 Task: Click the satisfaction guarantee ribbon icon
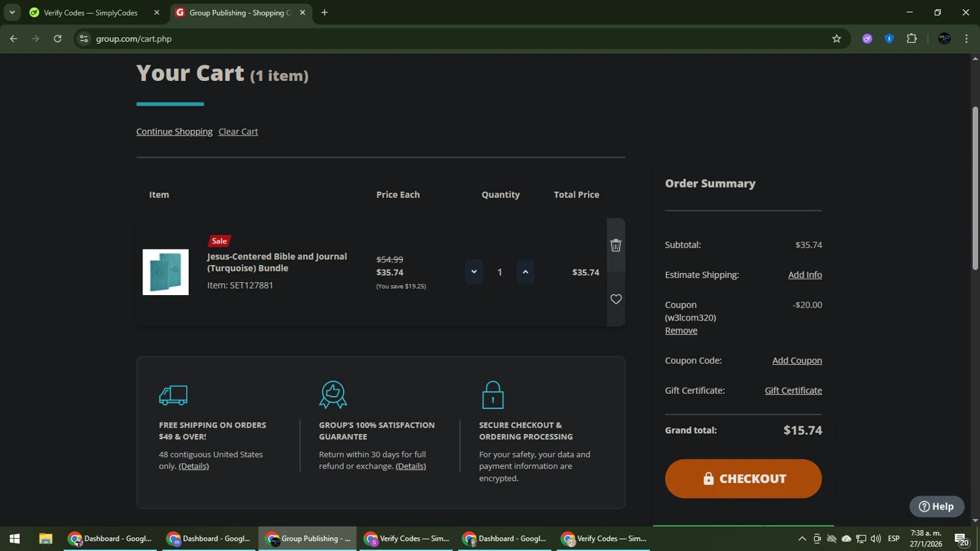coord(333,394)
